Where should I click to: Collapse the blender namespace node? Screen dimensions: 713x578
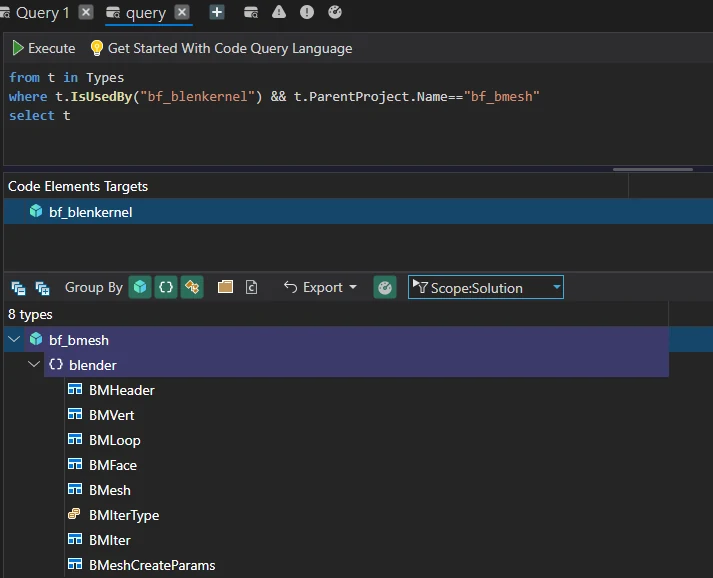pos(34,364)
